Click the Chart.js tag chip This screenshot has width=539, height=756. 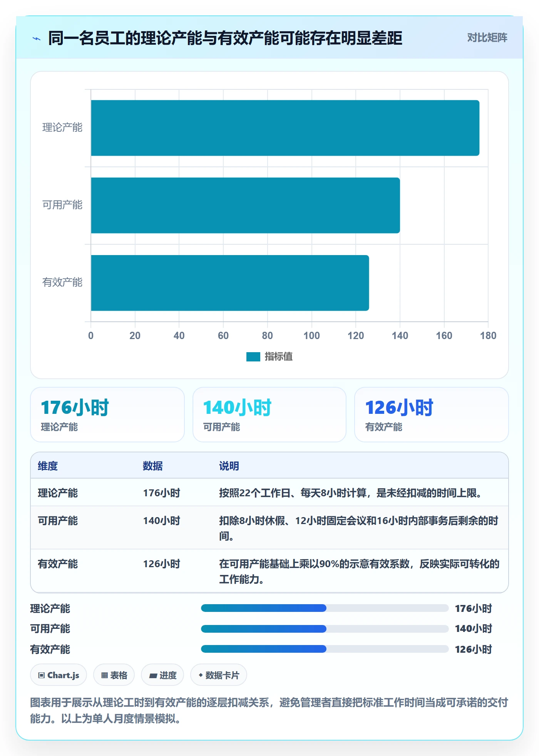pyautogui.click(x=59, y=675)
